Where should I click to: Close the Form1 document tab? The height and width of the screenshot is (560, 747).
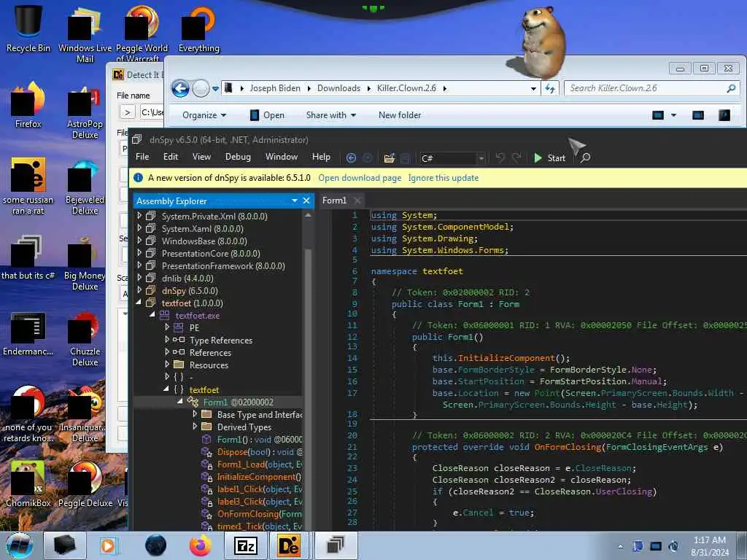tap(357, 201)
